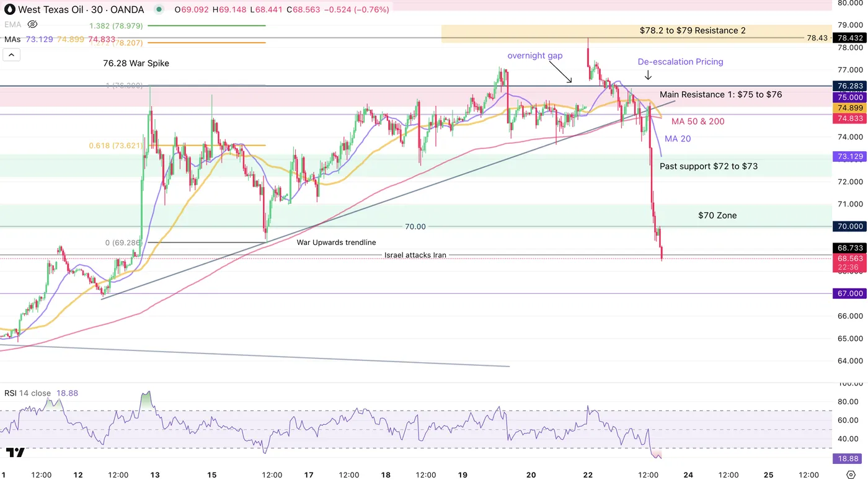The width and height of the screenshot is (868, 480).
Task: Click the 78.432 price axis label
Action: (x=849, y=38)
